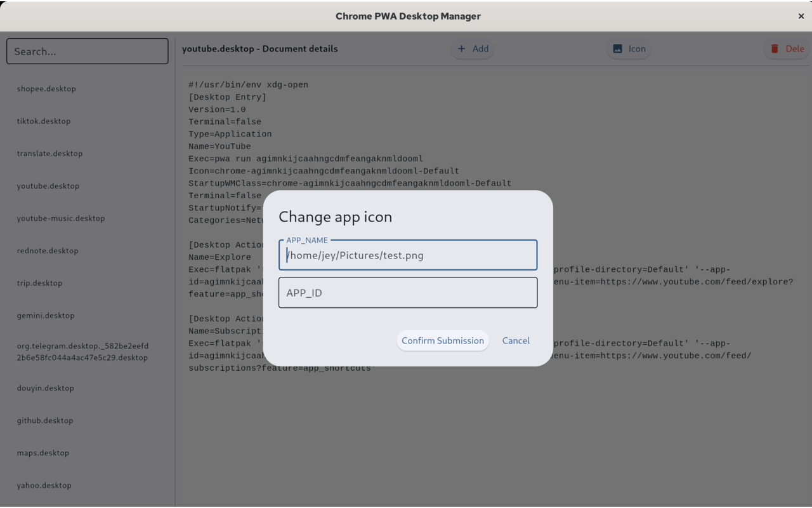Viewport: 812px width, 508px height.
Task: Click the image icon beside Icon label
Action: [x=617, y=49]
